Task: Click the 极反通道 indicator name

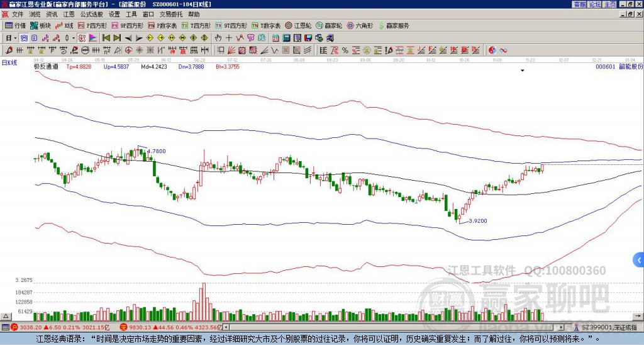Action: pyautogui.click(x=46, y=67)
